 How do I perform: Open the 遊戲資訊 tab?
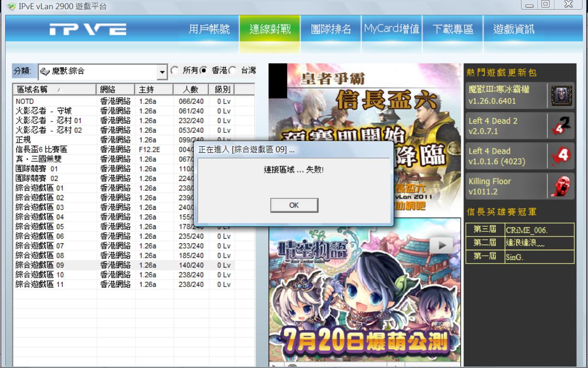click(514, 29)
